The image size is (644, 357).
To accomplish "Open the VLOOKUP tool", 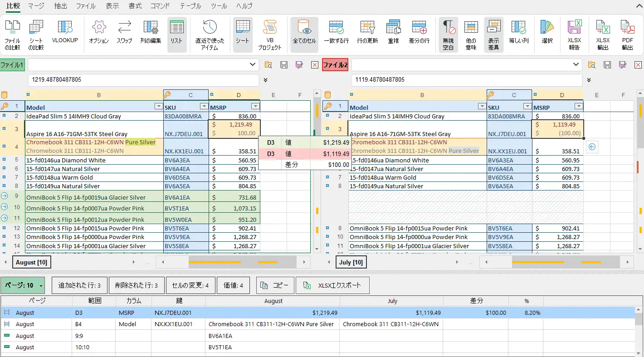I will click(x=65, y=32).
